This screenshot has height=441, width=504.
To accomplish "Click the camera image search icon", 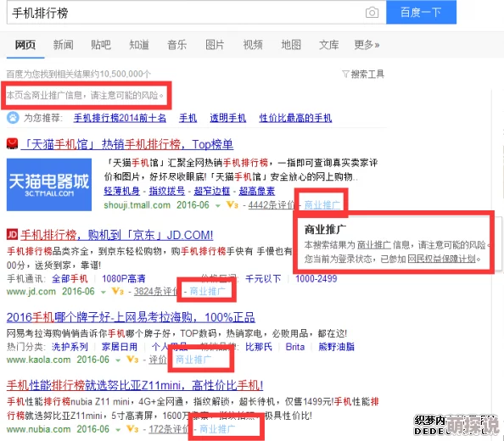I will [372, 13].
